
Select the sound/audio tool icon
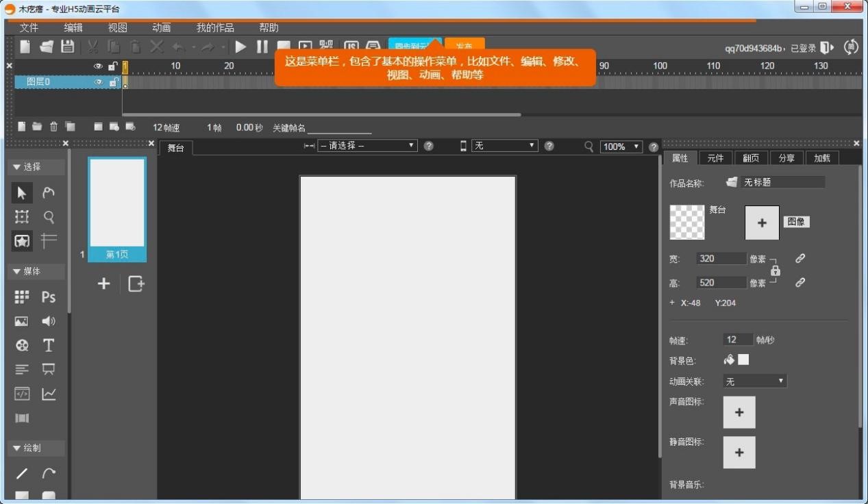pos(49,321)
